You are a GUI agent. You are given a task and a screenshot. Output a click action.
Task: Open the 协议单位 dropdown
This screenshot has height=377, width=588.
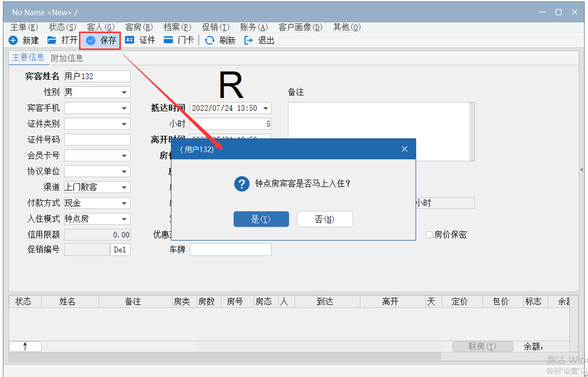coord(124,171)
